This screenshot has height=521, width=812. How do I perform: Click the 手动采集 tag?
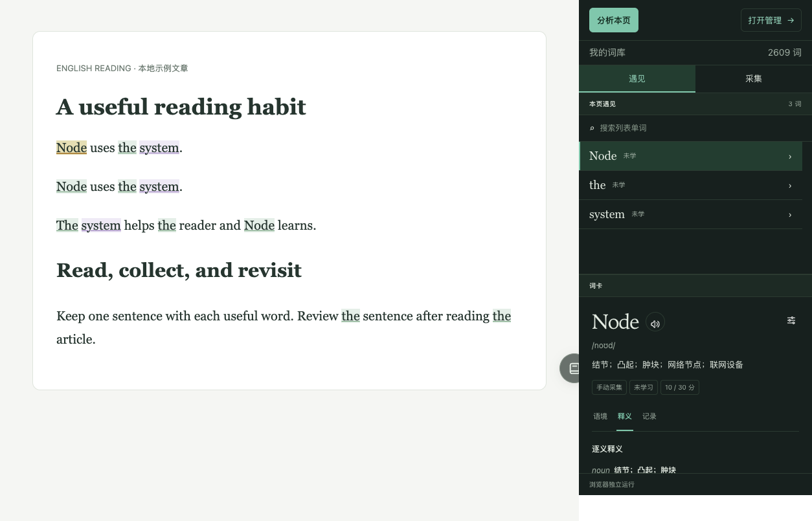(609, 388)
